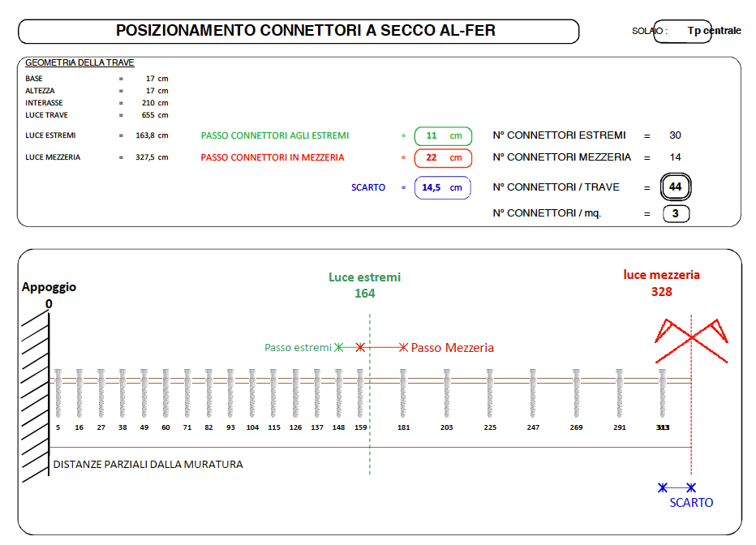
Task: Click the connector screw at distance 313
Action: [x=663, y=393]
